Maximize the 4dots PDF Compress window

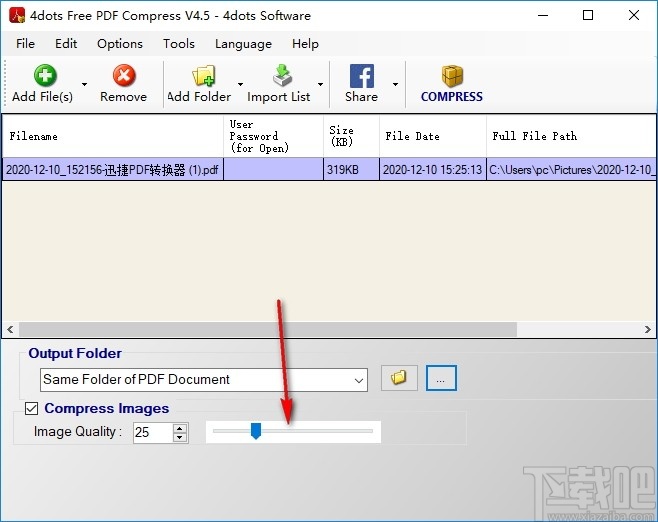pyautogui.click(x=588, y=16)
